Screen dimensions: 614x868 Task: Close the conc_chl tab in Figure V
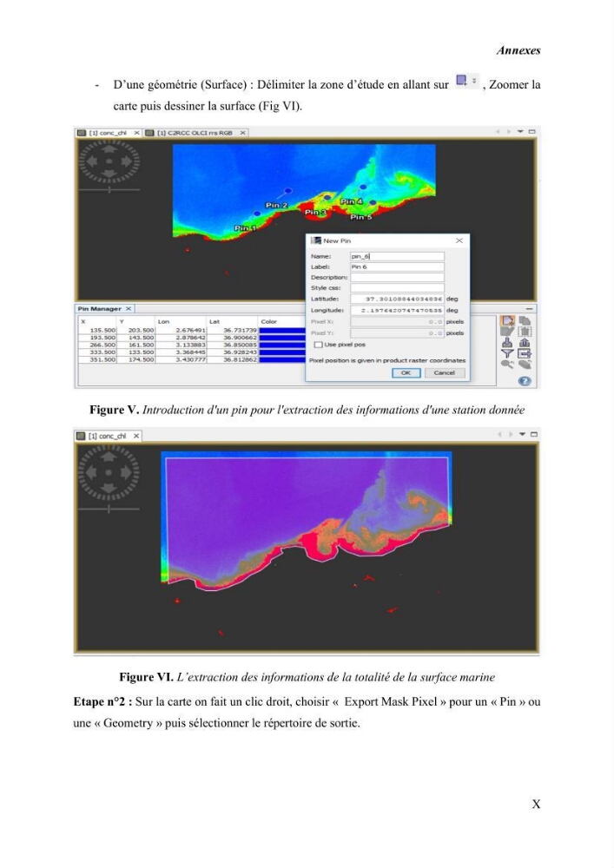136,133
